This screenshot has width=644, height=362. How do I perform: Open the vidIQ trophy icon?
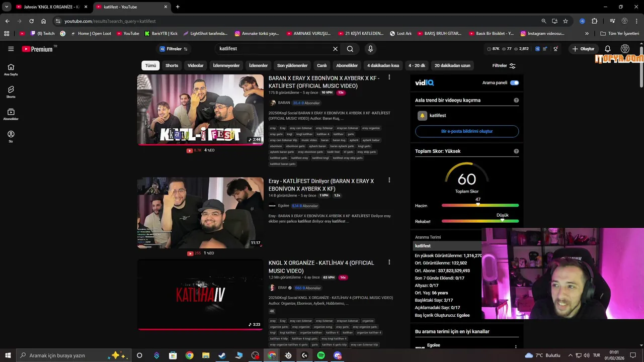tap(555, 49)
